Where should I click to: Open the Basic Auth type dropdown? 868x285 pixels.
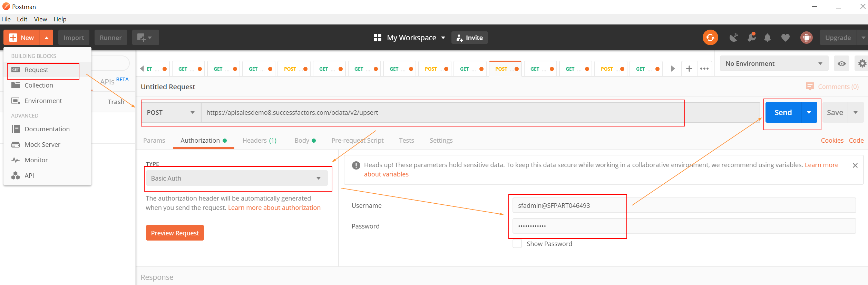coord(237,178)
